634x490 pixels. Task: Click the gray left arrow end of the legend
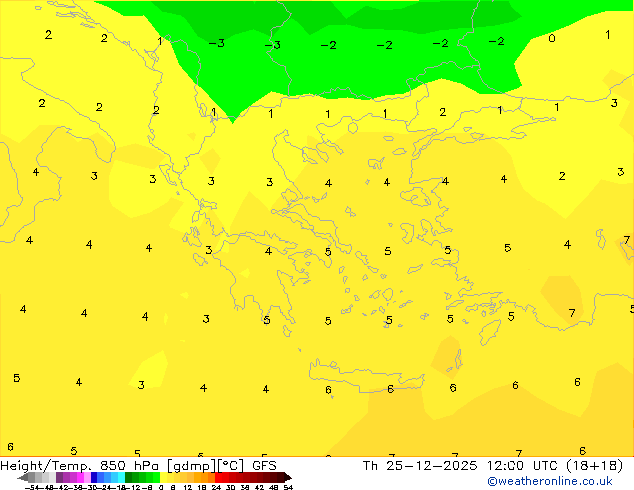(23, 477)
